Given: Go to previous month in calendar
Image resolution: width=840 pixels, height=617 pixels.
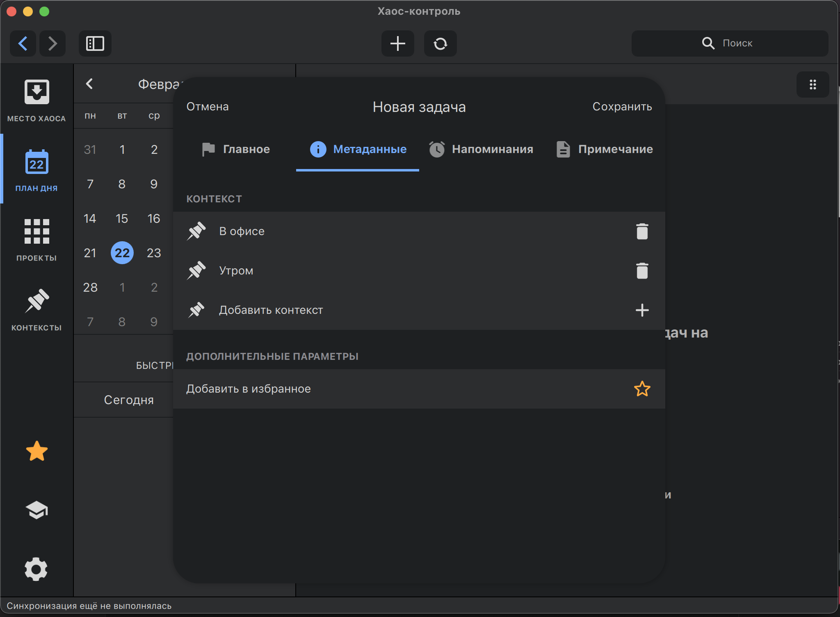Looking at the screenshot, I should click(89, 84).
